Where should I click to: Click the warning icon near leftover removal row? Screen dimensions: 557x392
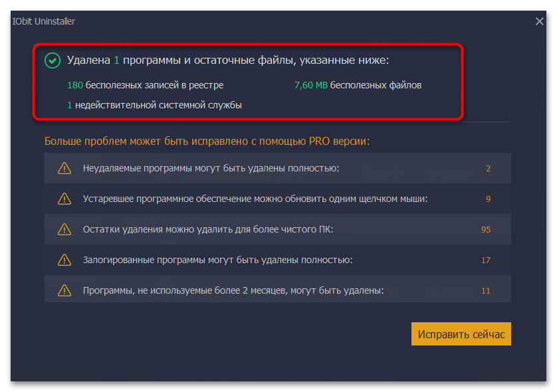click(64, 229)
